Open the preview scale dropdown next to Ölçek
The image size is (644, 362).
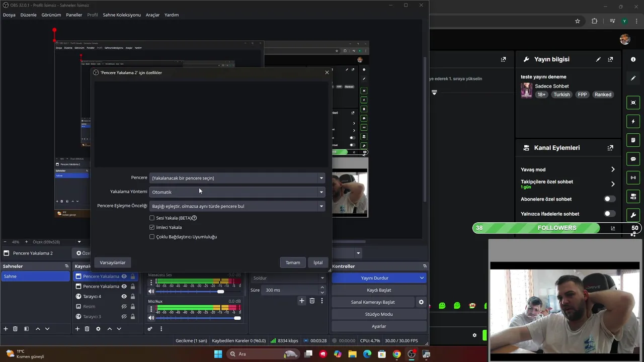click(79, 242)
